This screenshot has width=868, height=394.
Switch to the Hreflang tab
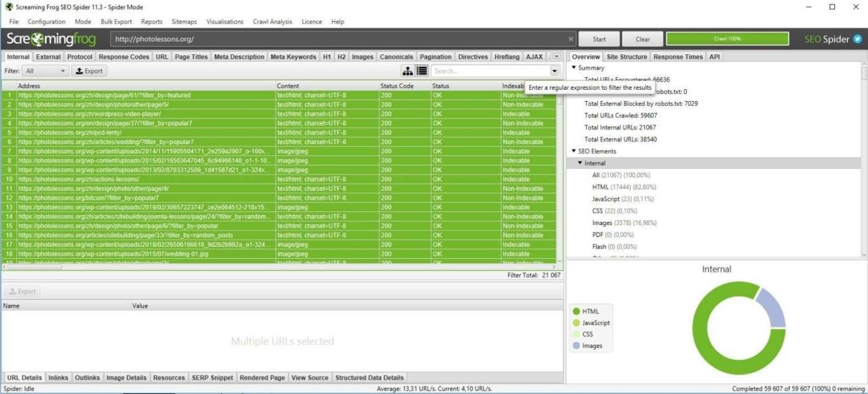[507, 57]
